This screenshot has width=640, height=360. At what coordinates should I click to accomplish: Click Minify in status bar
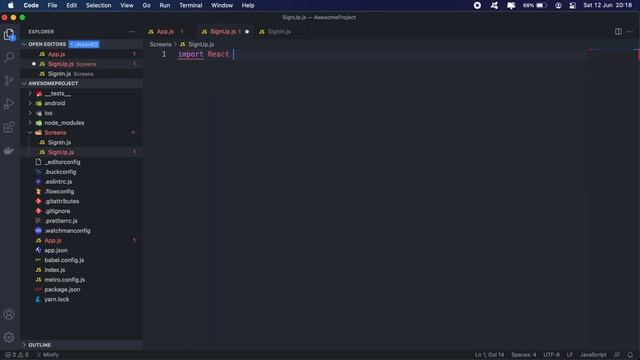click(48, 355)
